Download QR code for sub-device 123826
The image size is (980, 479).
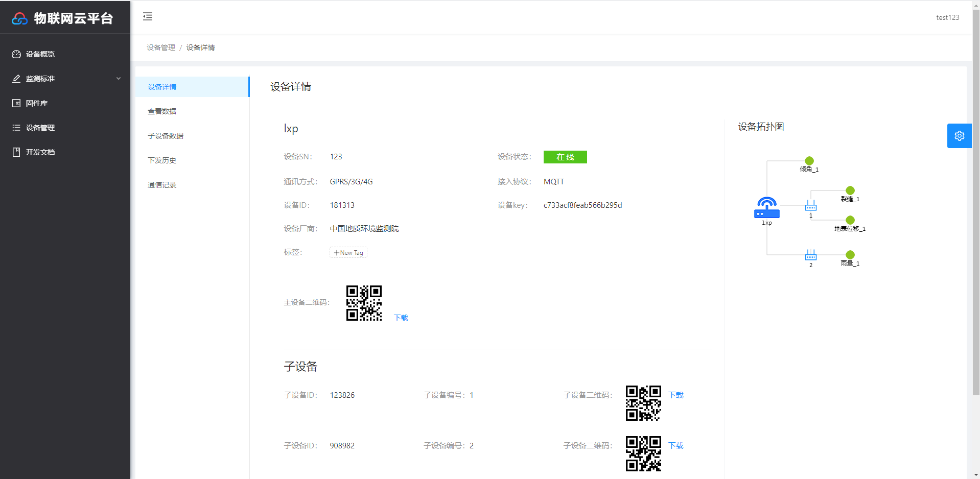pyautogui.click(x=676, y=395)
